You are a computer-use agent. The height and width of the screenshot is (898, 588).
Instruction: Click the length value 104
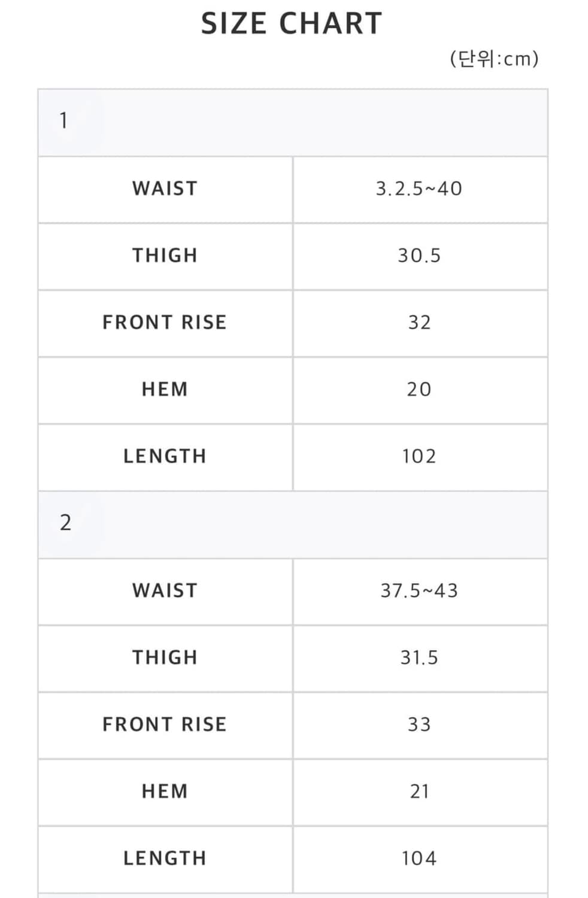tap(419, 859)
